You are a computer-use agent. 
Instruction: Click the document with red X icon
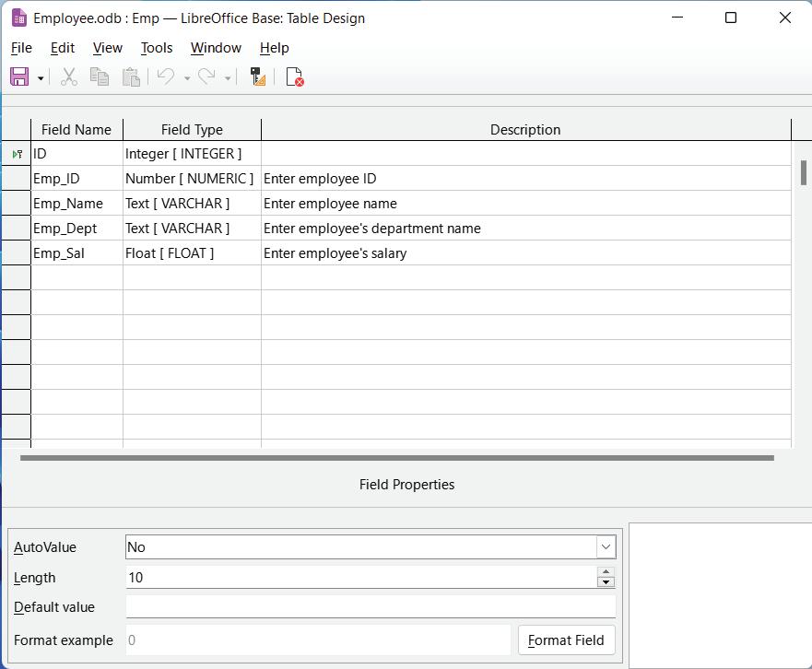point(295,76)
